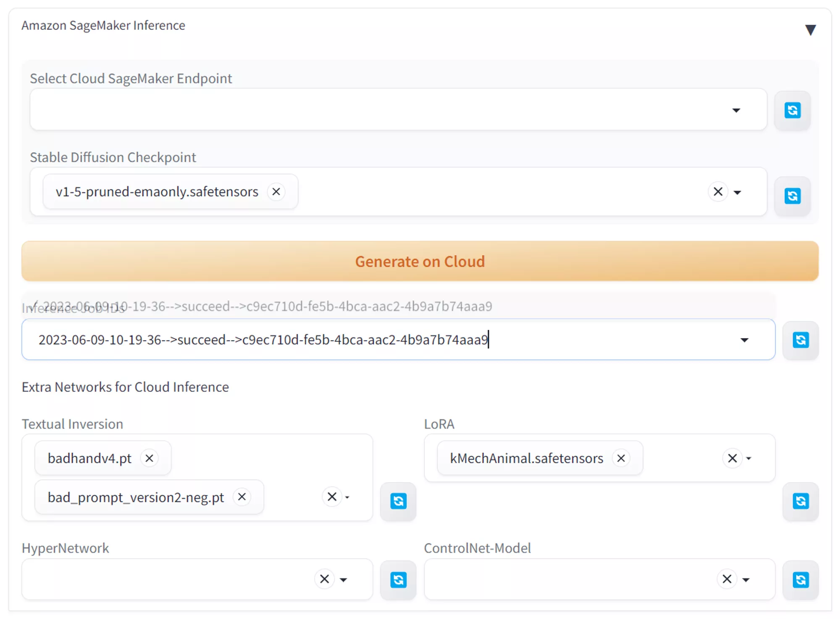Click the badhandv4.pt label text
Image resolution: width=840 pixels, height=619 pixels.
[89, 458]
